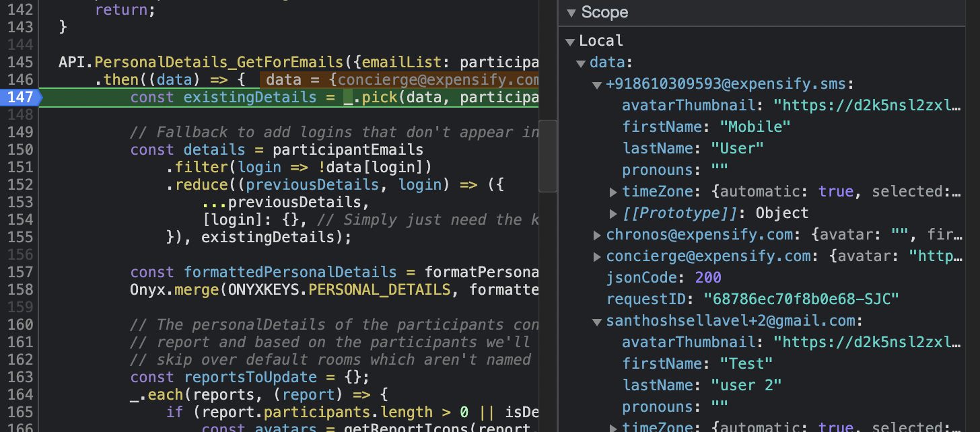
Task: Collapse the data object triangle
Action: pos(580,63)
